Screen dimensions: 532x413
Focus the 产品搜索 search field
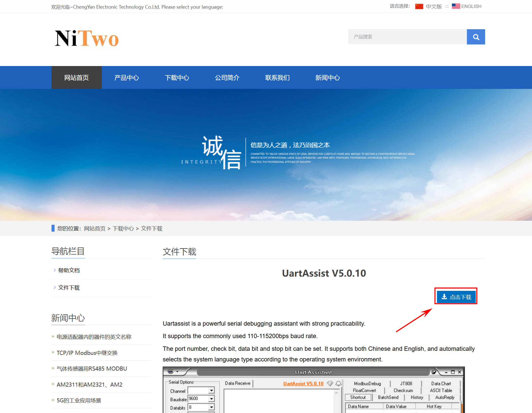pyautogui.click(x=407, y=37)
